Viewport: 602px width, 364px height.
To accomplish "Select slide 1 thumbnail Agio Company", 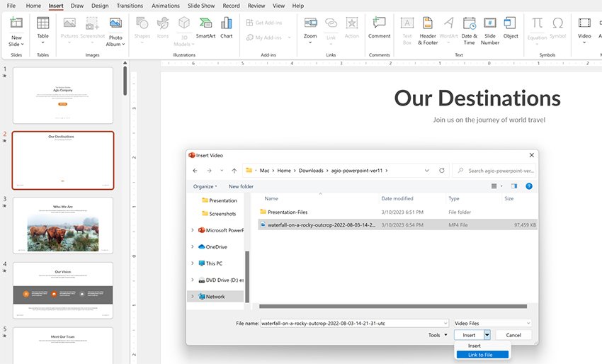I will 63,95.
